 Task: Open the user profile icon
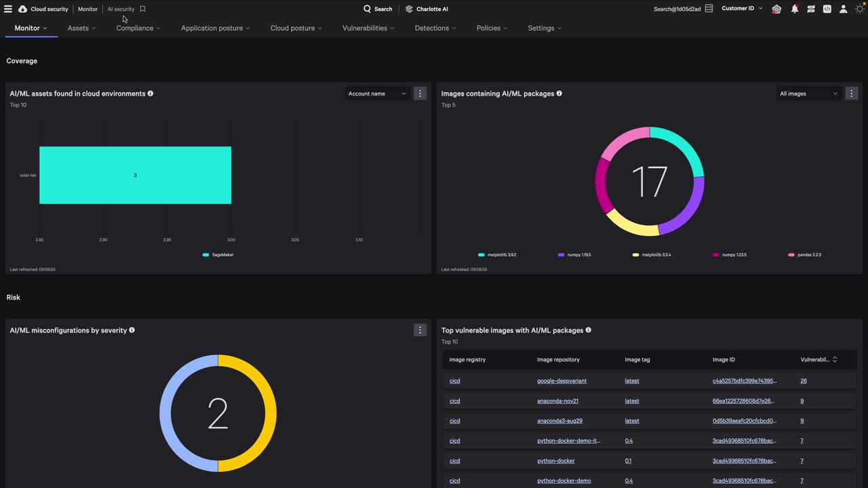click(844, 9)
